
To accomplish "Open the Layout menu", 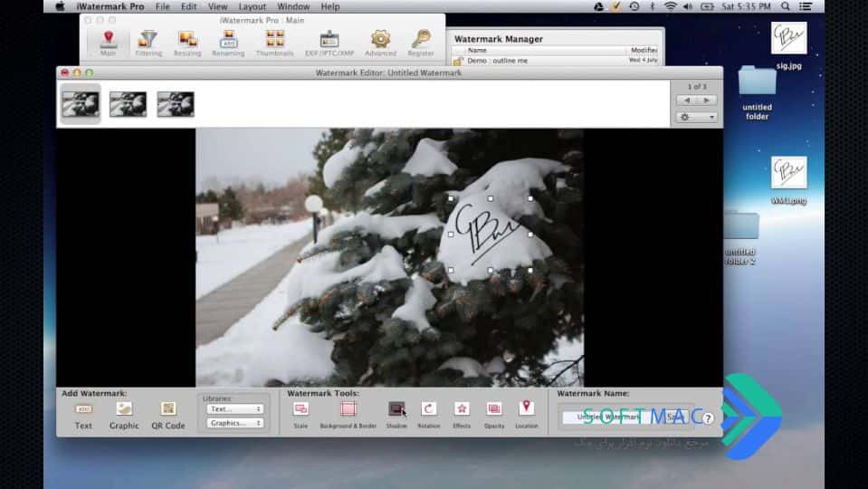I will tap(253, 6).
